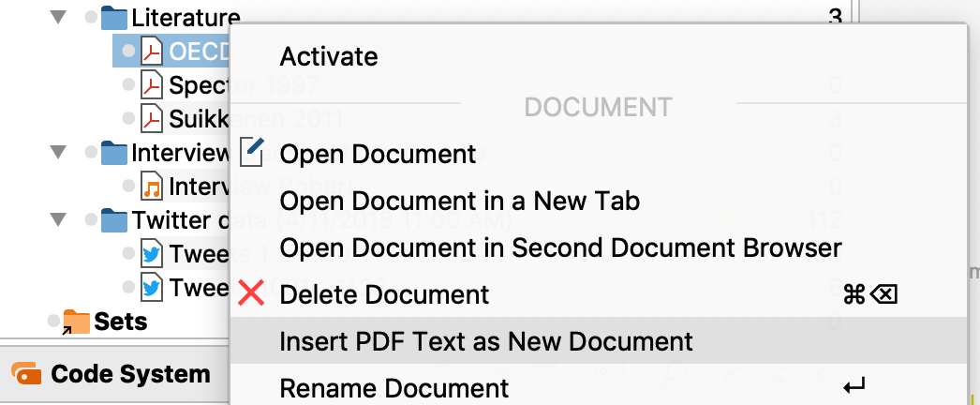The image size is (980, 405).
Task: Select the OECD document row
Action: tap(171, 51)
